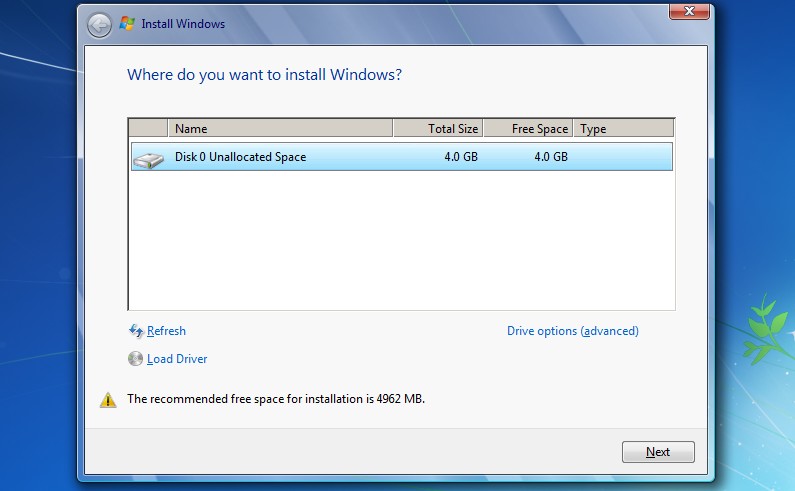Viewport: 795px width, 491px height.
Task: Click the Next button
Action: tap(658, 451)
